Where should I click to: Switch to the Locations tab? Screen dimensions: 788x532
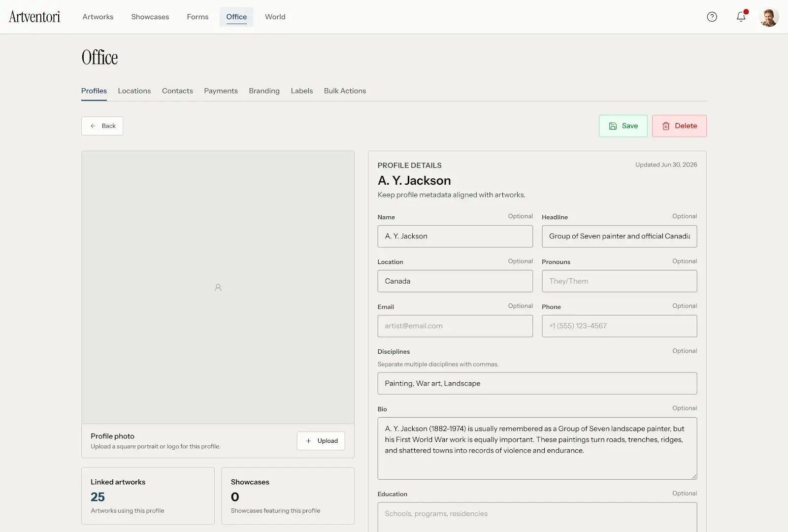[x=134, y=91]
